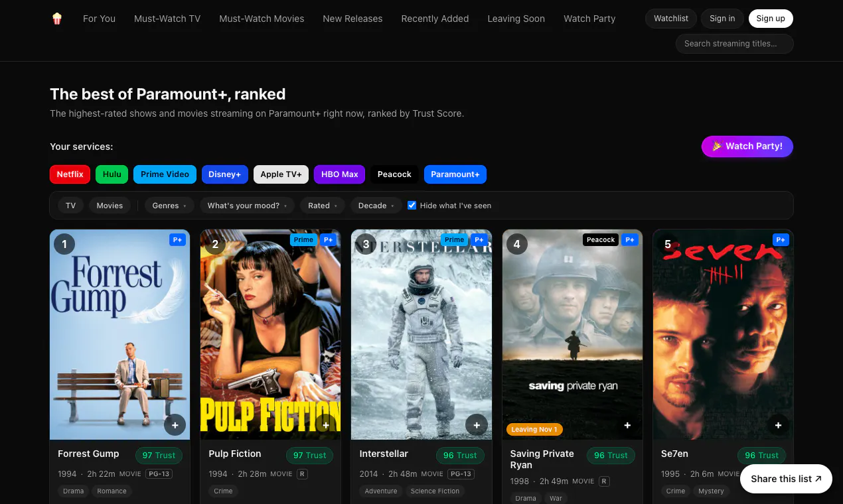
Task: Open the Recently Added page
Action: (435, 19)
